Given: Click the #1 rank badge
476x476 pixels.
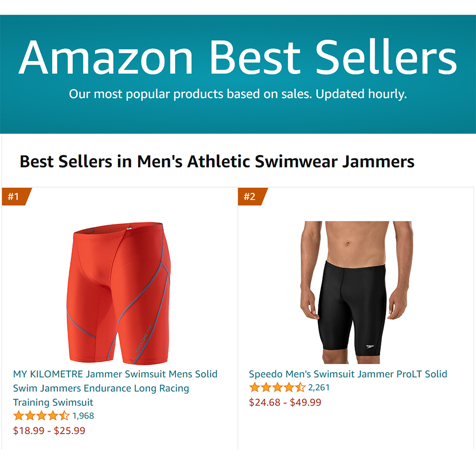Looking at the screenshot, I should click(x=14, y=197).
